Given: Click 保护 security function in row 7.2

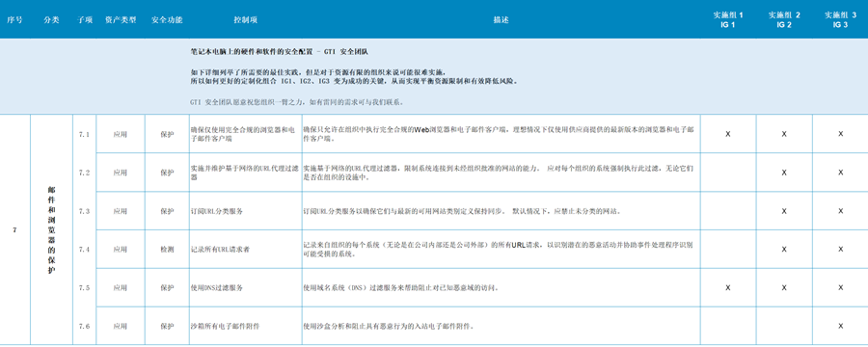Looking at the screenshot, I should click(x=167, y=173).
